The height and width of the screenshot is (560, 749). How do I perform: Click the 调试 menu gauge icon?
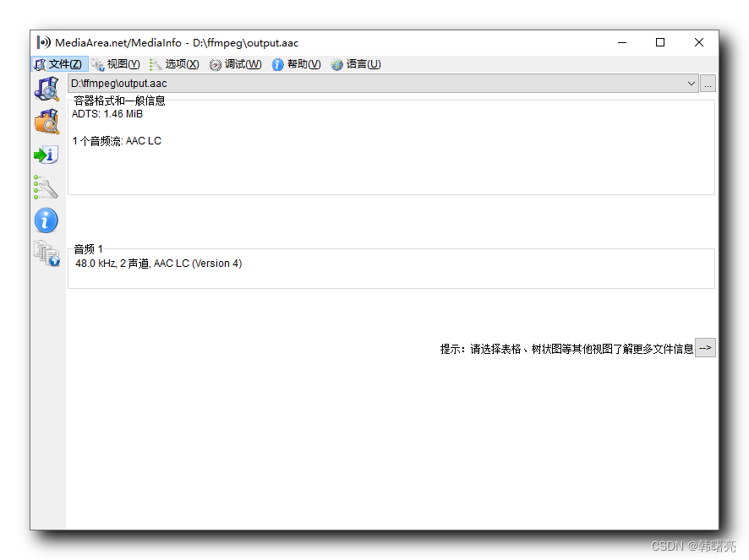coord(216,63)
